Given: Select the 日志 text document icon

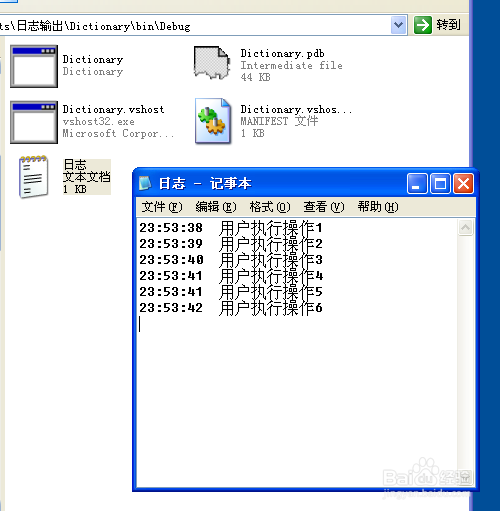Looking at the screenshot, I should pyautogui.click(x=33, y=177).
